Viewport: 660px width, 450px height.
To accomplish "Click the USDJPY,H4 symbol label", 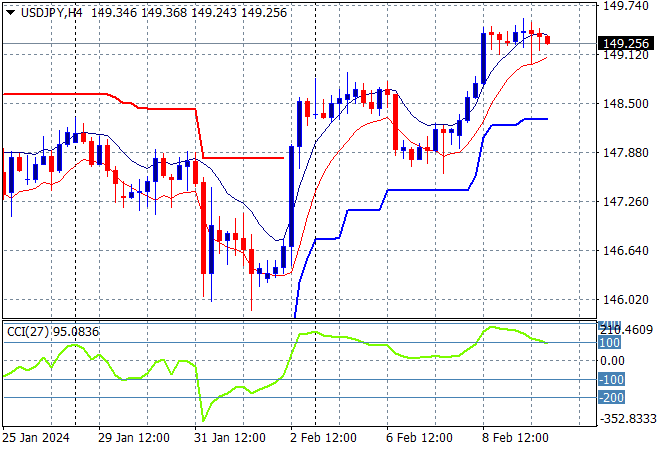I will (x=51, y=13).
